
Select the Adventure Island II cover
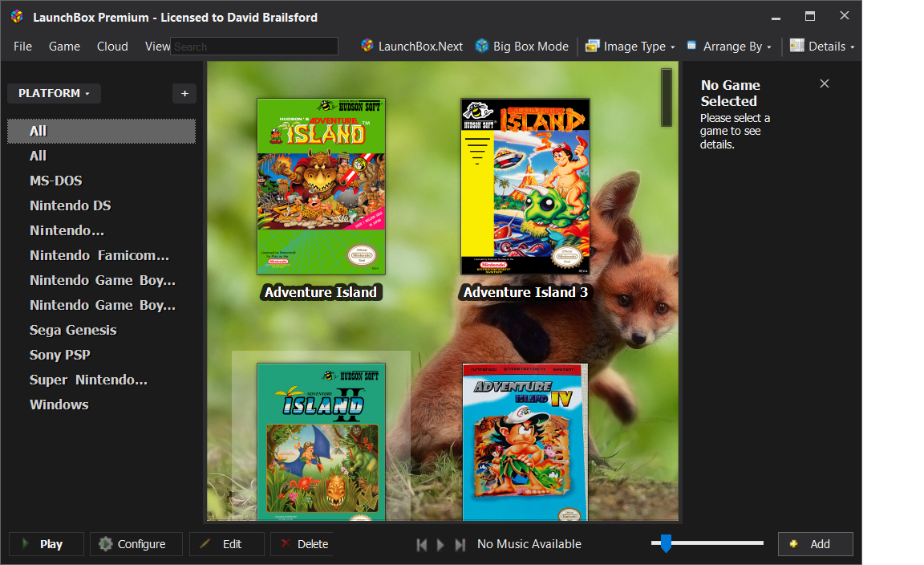[321, 441]
